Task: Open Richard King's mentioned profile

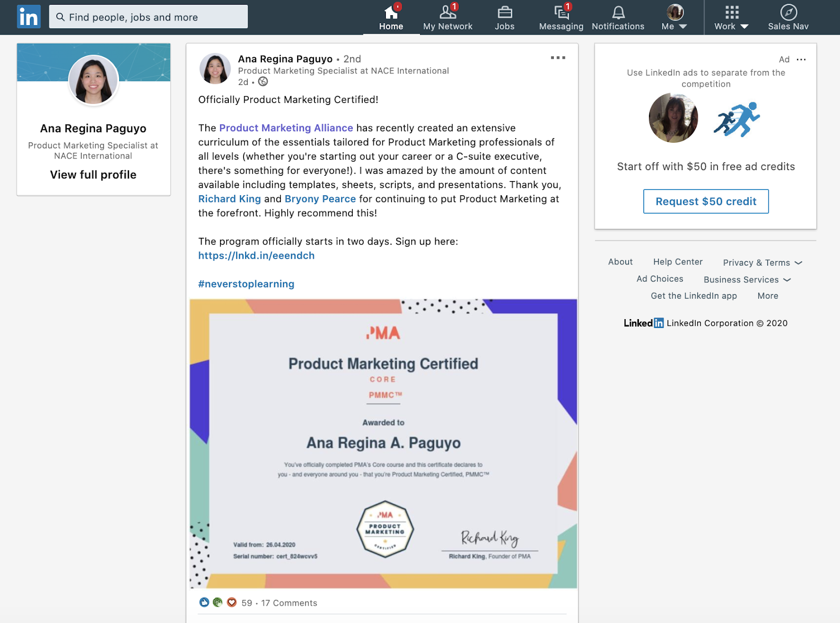Action: click(229, 199)
